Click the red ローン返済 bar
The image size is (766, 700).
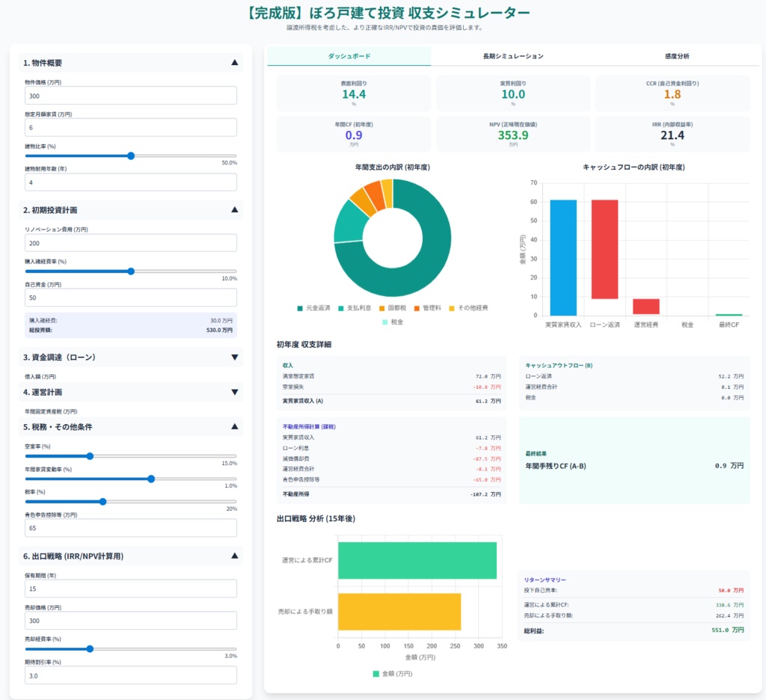pos(604,249)
